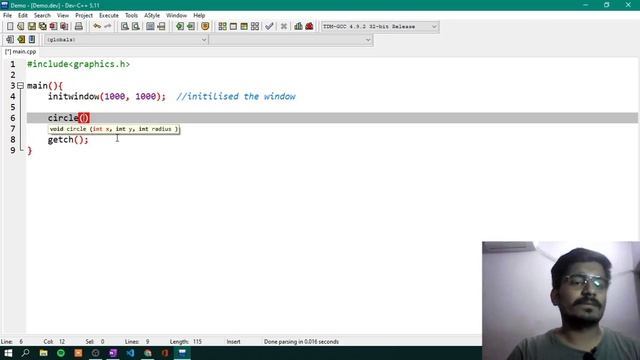Screen dimensions: 640x360
Task: Click the Stop Execution X icon
Action: coord(284,27)
